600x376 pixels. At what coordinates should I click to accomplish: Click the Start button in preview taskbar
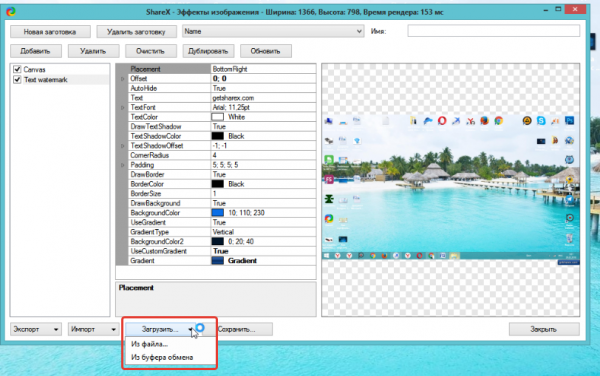[326, 256]
